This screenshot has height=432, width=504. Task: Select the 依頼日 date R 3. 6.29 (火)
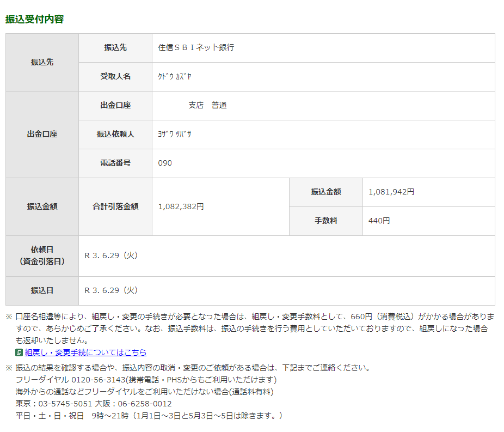[x=111, y=255]
